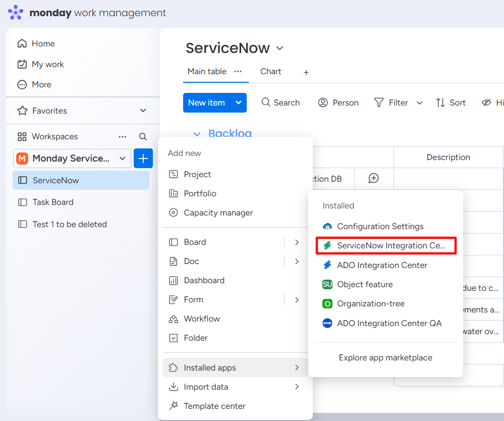Open Import data submenu
This screenshot has height=421, width=504.
click(x=235, y=387)
